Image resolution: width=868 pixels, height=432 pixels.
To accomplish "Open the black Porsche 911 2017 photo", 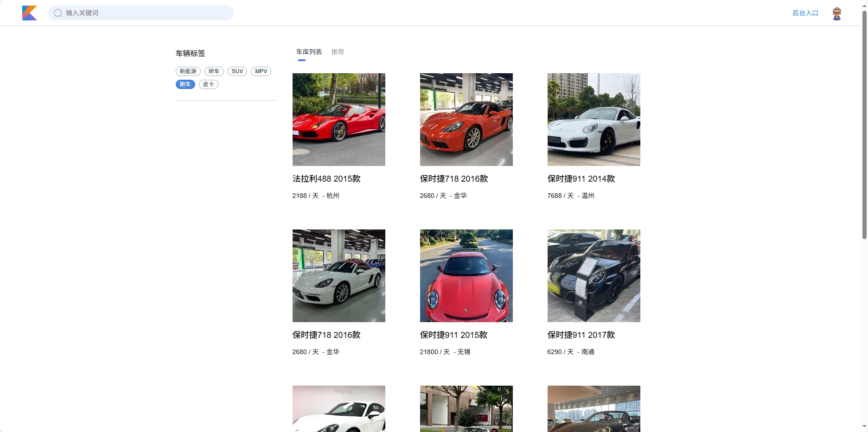I will tap(594, 276).
